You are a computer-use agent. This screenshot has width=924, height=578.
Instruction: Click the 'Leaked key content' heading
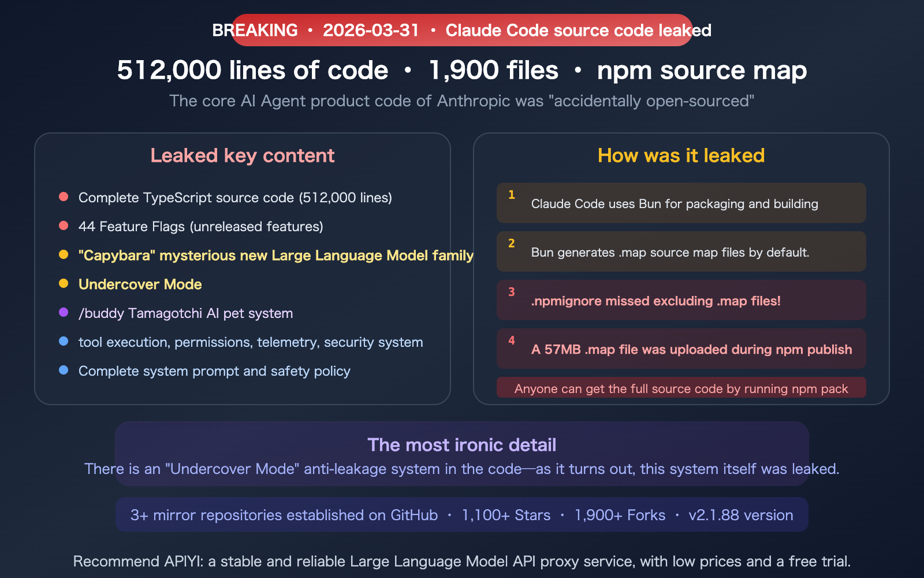[243, 155]
